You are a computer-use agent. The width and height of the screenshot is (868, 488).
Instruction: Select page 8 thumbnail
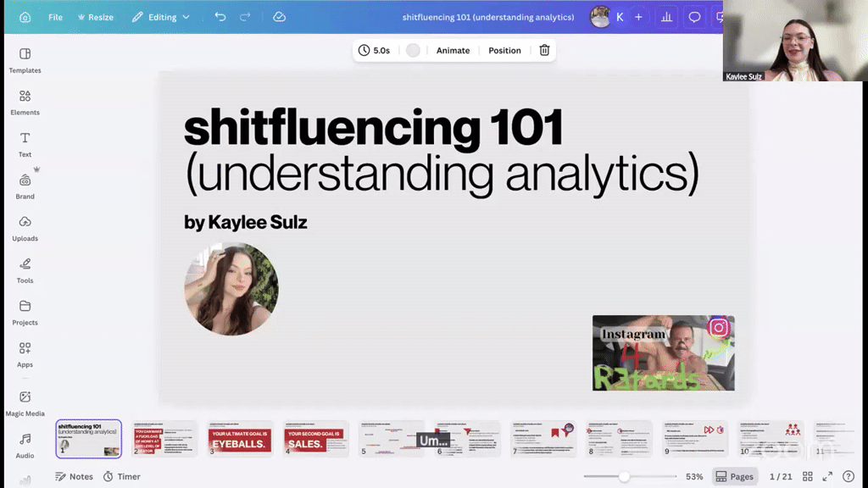click(x=619, y=439)
